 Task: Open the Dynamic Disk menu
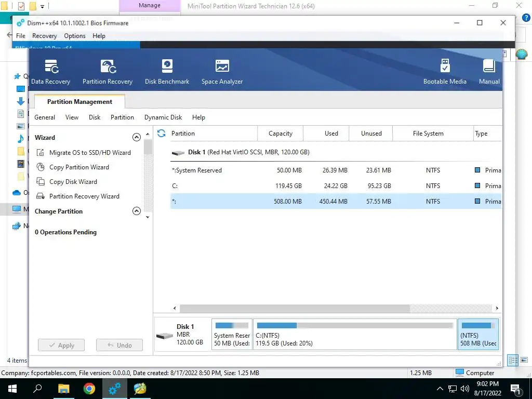click(163, 117)
